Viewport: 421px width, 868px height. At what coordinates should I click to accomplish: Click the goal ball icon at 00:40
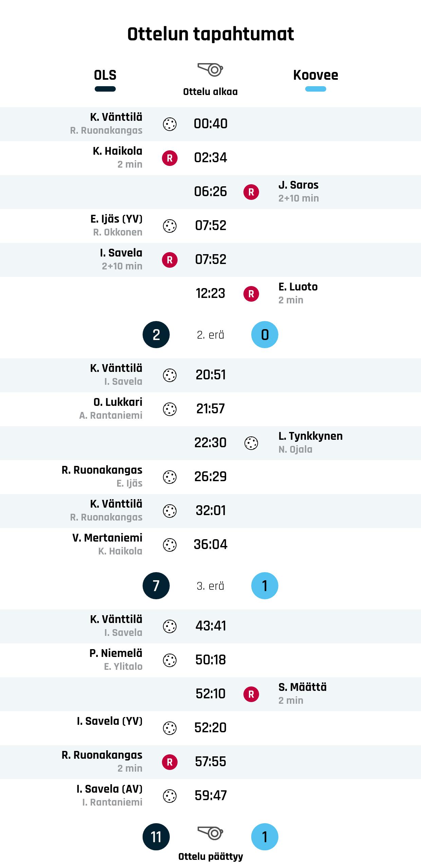pos(170,124)
